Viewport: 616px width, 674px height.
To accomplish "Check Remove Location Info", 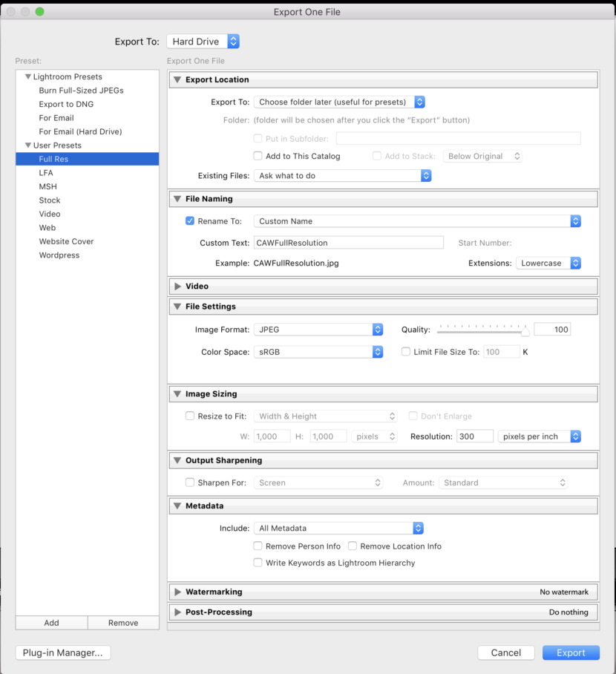I will pyautogui.click(x=353, y=546).
